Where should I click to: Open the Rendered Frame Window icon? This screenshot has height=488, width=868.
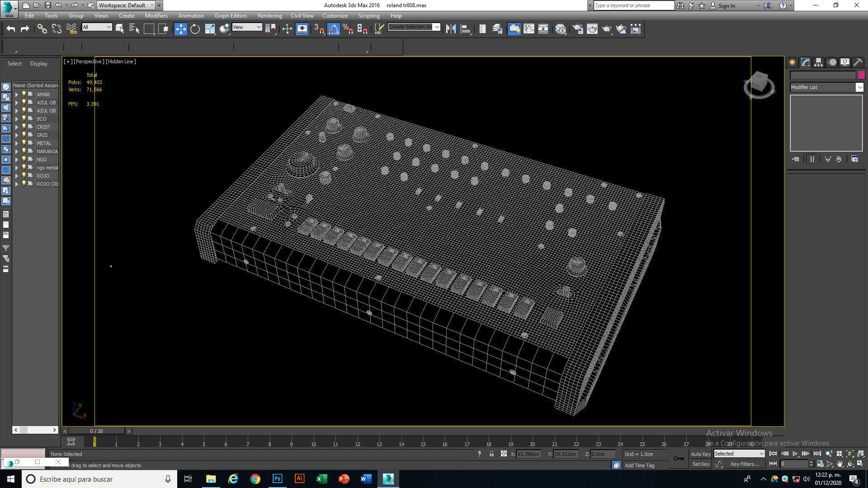coord(592,29)
